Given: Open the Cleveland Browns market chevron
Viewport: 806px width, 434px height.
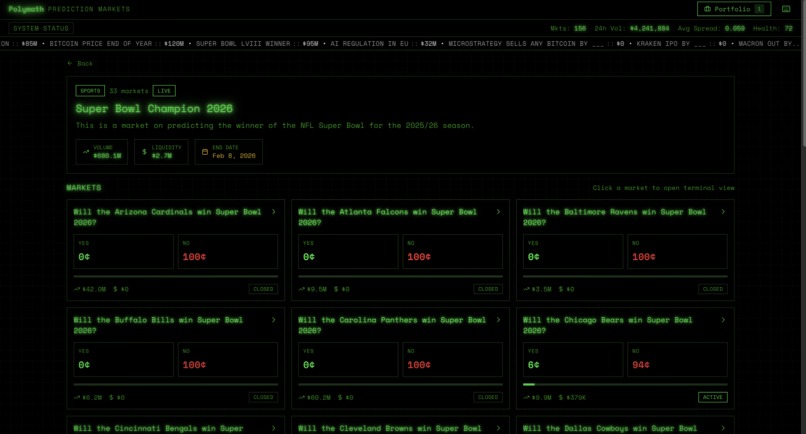Looking at the screenshot, I should pyautogui.click(x=498, y=428).
